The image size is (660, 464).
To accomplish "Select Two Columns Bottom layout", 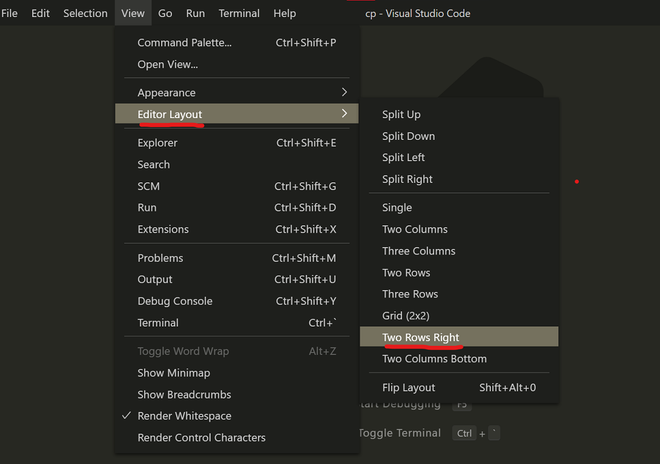I will [x=459, y=359].
